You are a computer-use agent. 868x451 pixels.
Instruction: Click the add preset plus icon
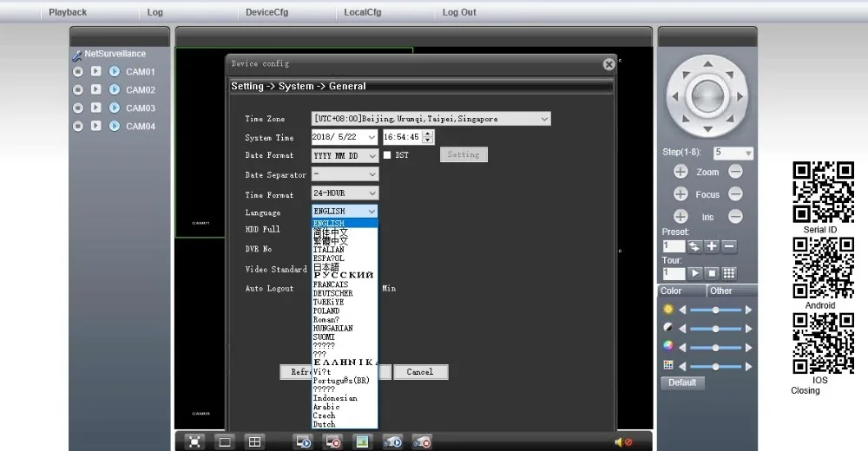[x=712, y=246]
